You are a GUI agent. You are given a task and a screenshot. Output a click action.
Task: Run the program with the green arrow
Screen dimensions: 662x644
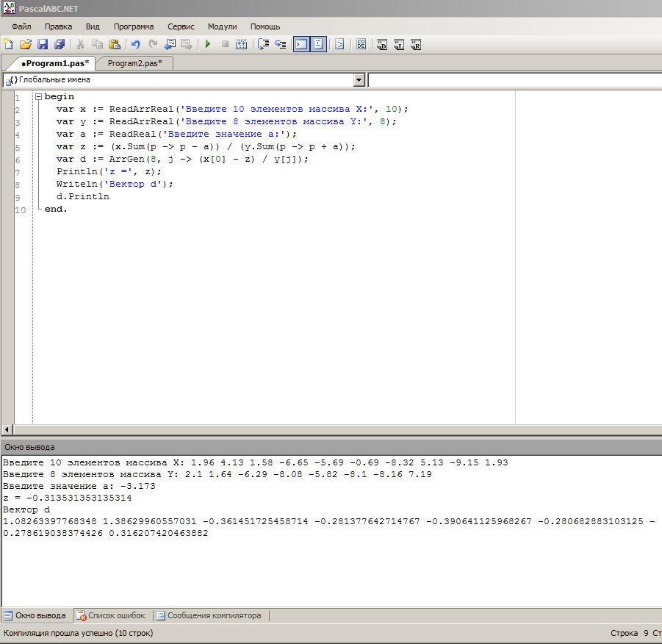[x=208, y=45]
